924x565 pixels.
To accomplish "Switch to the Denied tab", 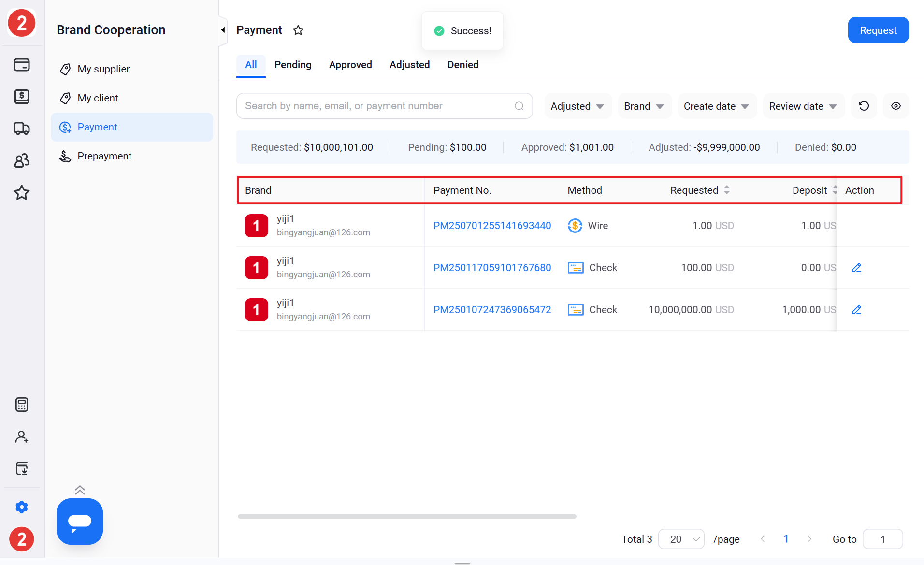I will (463, 65).
